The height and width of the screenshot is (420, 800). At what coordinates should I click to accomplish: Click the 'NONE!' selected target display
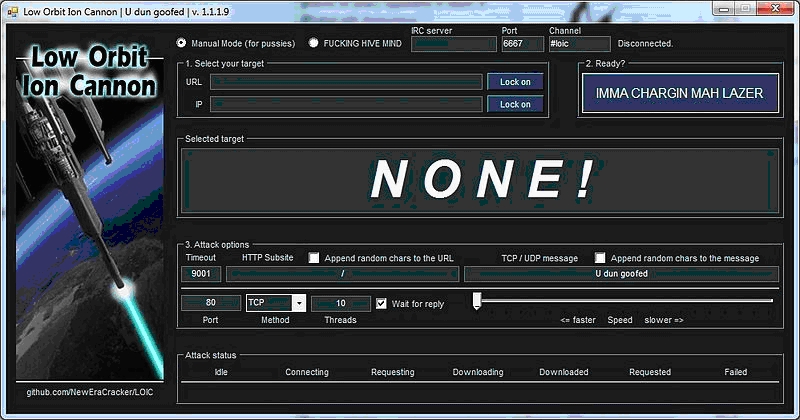(x=480, y=180)
